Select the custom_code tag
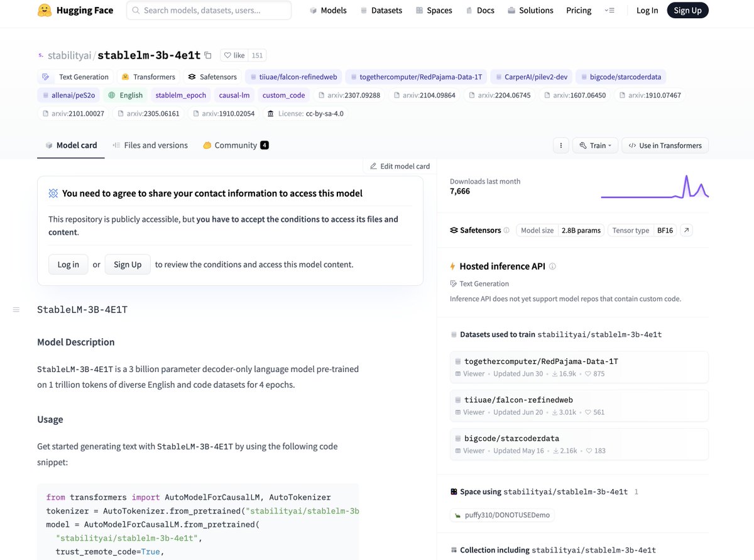Screen dimensions: 754x560 coord(283,95)
